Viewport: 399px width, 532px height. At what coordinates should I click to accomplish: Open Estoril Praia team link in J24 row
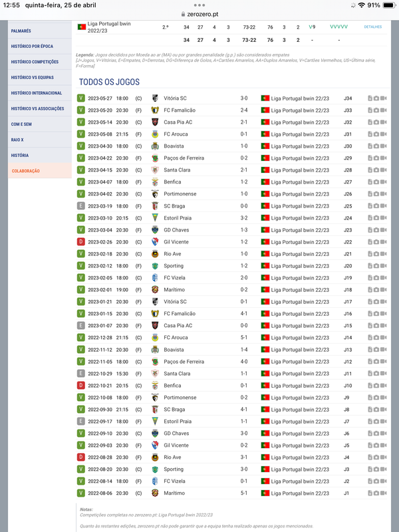(x=178, y=218)
